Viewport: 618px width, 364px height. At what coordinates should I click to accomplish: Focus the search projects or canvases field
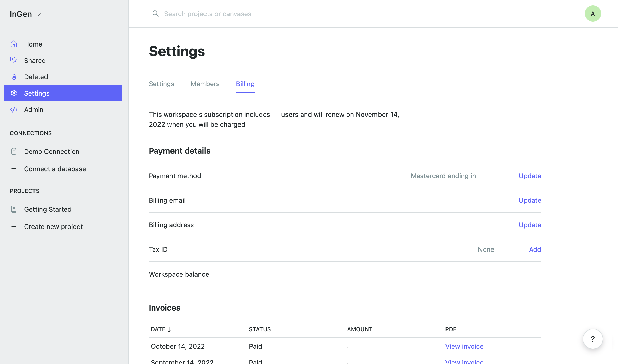click(208, 14)
